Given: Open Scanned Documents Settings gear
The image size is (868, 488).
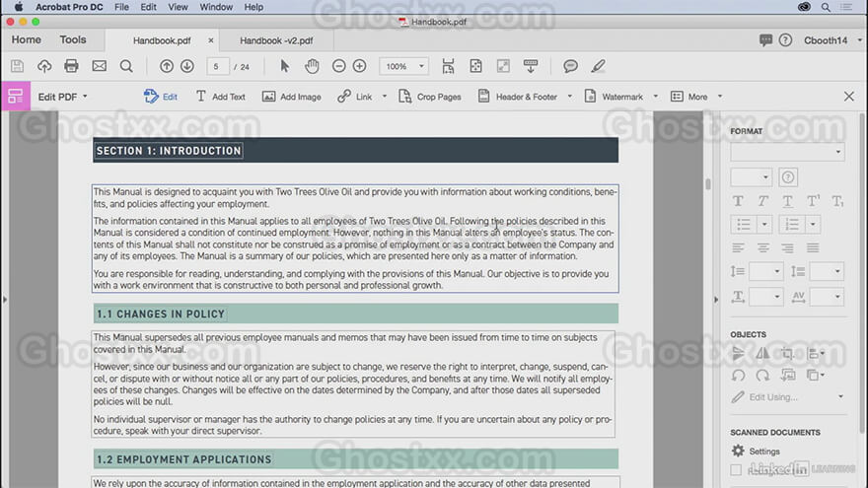Looking at the screenshot, I should [x=738, y=451].
